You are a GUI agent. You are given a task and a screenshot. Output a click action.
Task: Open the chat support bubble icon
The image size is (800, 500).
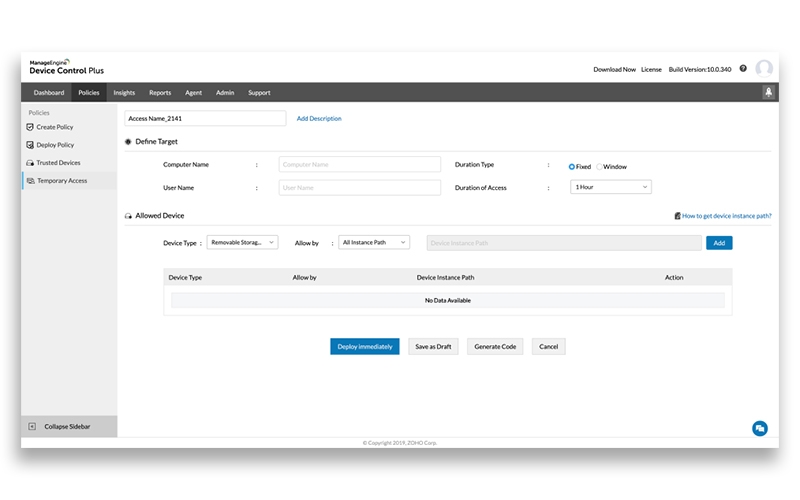click(x=760, y=428)
